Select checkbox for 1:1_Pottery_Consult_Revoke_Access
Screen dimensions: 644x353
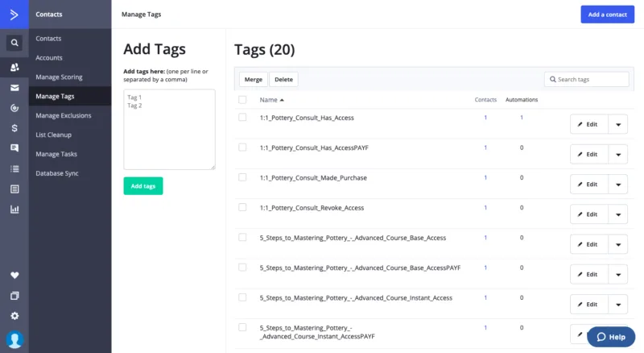click(x=242, y=207)
